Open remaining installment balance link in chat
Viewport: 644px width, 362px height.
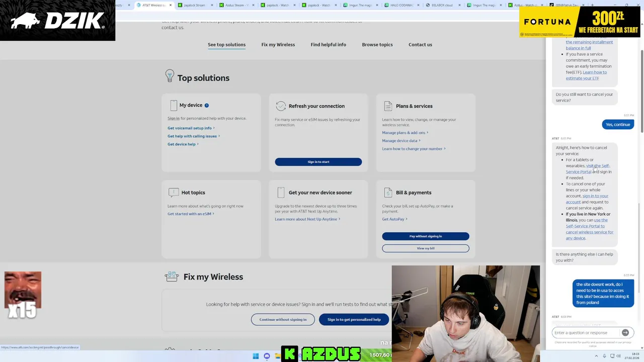[x=589, y=45]
